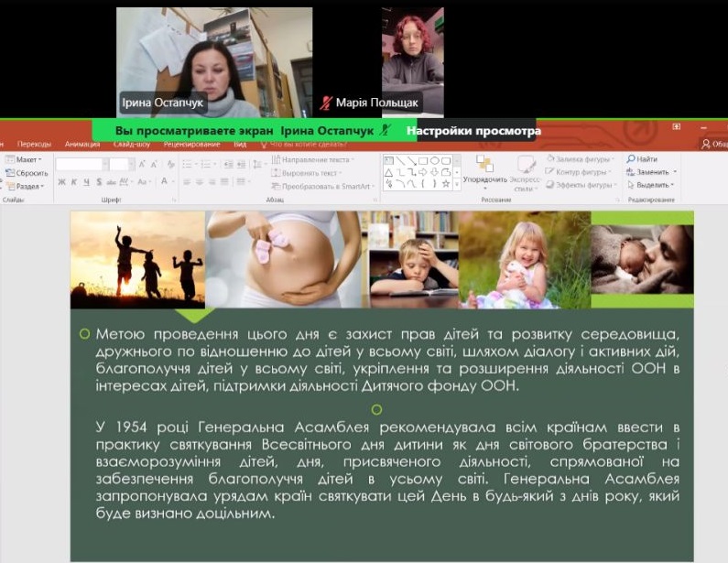The width and height of the screenshot is (728, 563).
Task: Click the Найти find button
Action: [x=642, y=158]
